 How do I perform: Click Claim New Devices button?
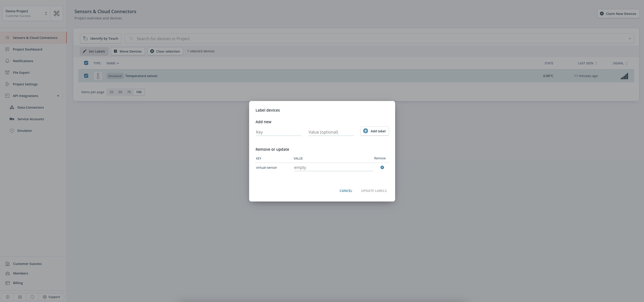(618, 14)
